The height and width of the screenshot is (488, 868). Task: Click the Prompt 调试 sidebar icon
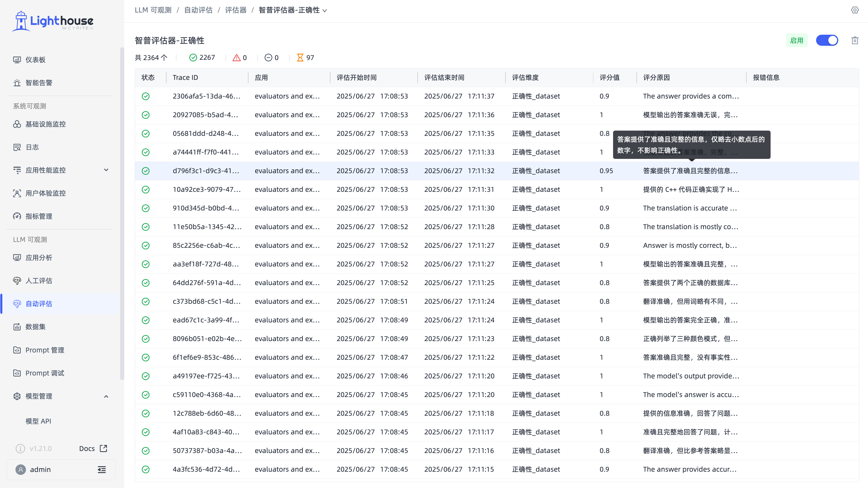pos(17,373)
